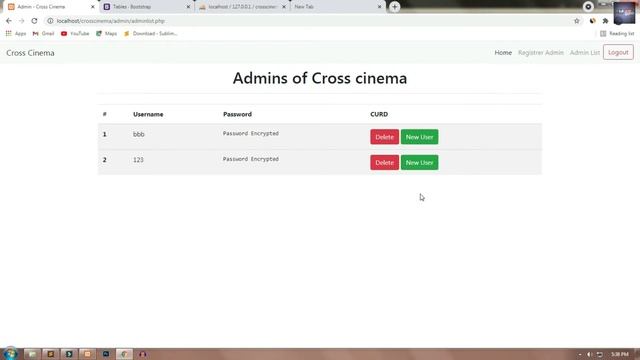Click the taskbar clock showing 5:38 PM

coord(620,354)
